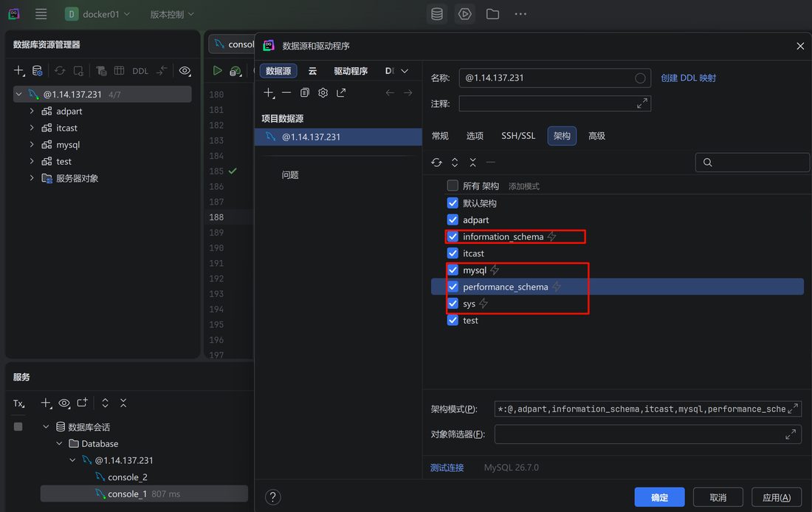This screenshot has width=812, height=512.
Task: Toggle the eye view options in explorer toolbar
Action: [185, 70]
